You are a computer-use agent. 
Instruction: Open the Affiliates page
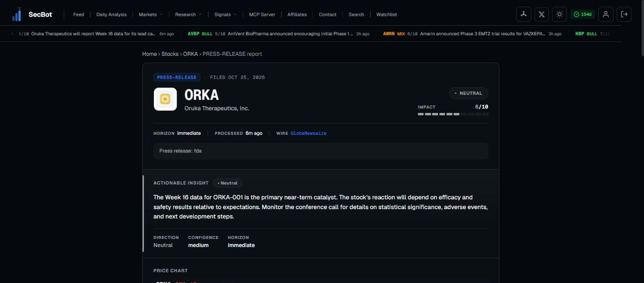coord(297,14)
